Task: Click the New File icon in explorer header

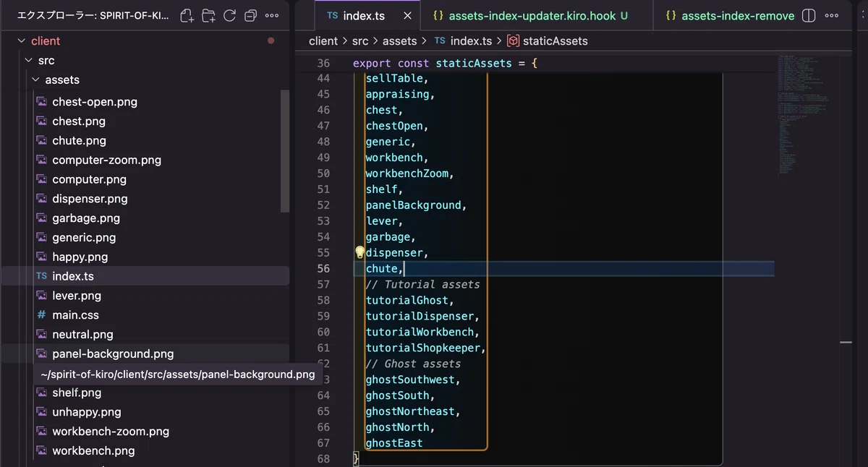Action: (187, 15)
